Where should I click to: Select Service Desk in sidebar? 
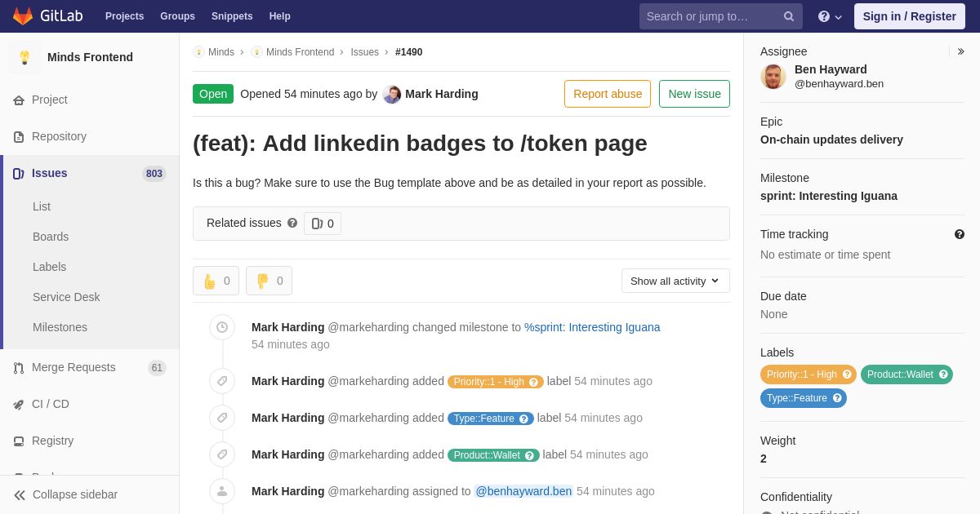click(66, 297)
